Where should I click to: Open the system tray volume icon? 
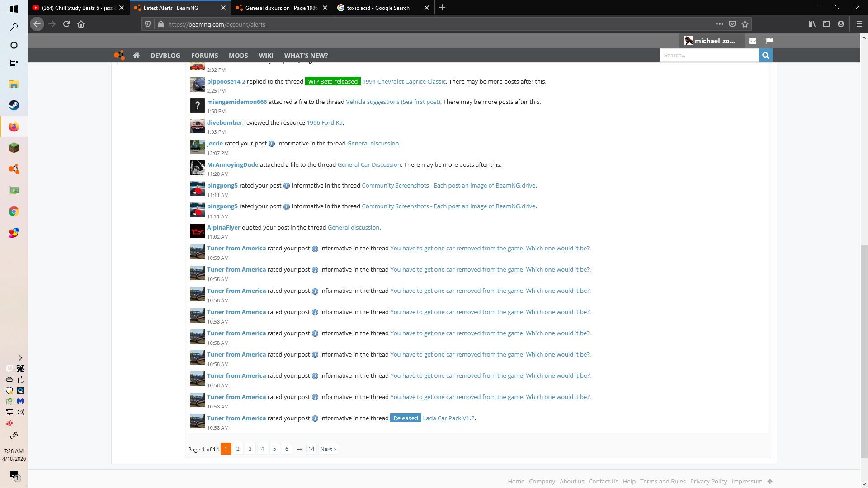(x=20, y=412)
